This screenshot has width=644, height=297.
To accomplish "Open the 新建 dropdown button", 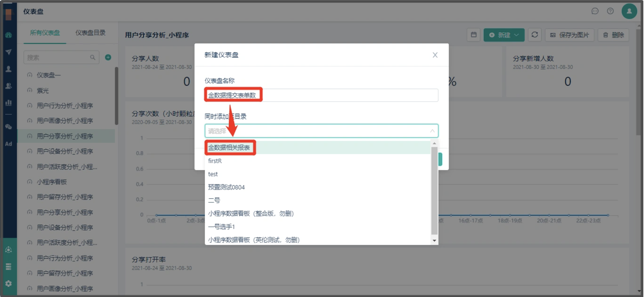I will (x=504, y=35).
